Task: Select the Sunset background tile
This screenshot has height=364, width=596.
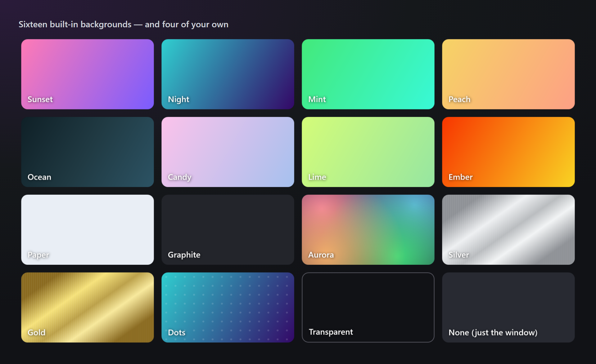Action: click(88, 74)
